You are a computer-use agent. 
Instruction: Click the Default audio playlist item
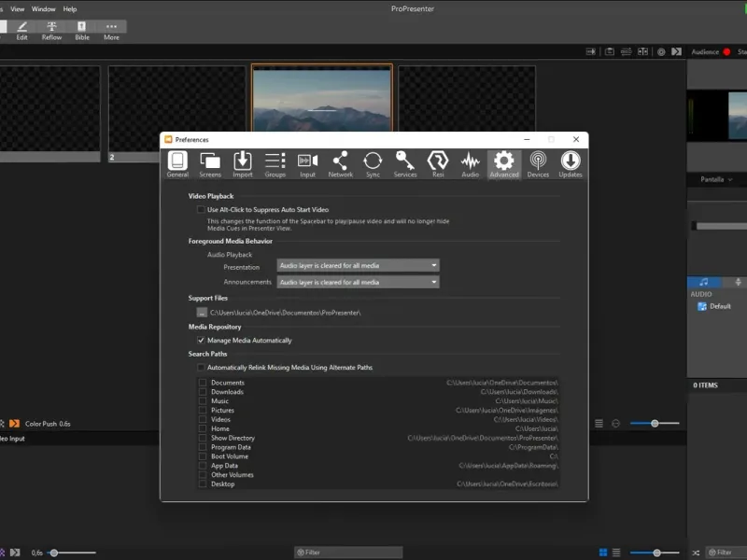point(720,306)
